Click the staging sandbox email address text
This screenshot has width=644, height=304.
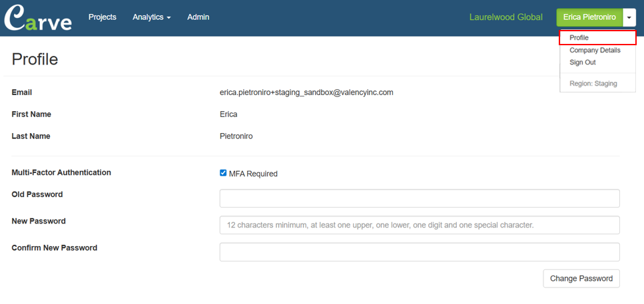(306, 92)
